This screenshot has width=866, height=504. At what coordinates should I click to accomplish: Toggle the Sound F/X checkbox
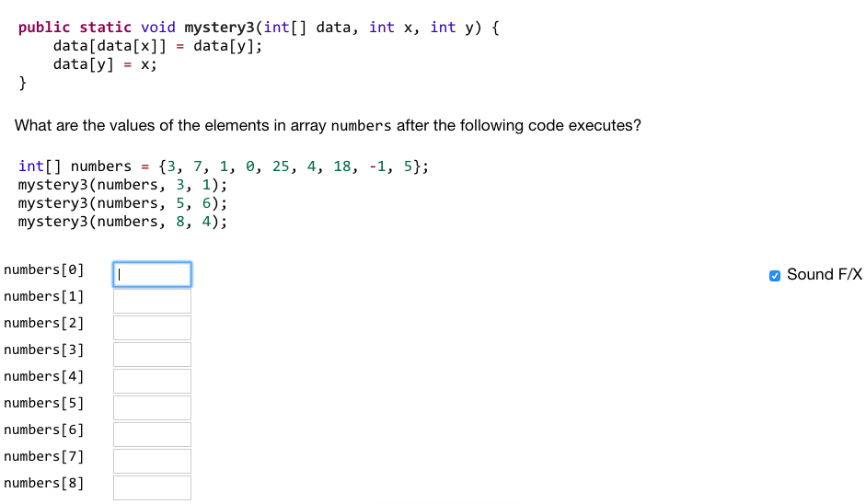click(774, 276)
